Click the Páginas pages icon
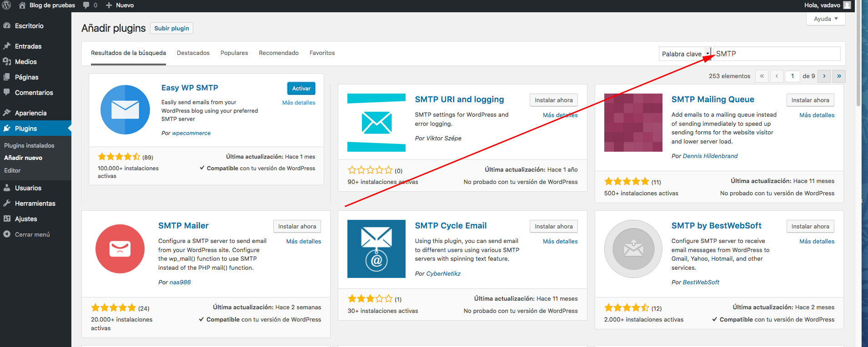868x347 pixels. [7, 77]
